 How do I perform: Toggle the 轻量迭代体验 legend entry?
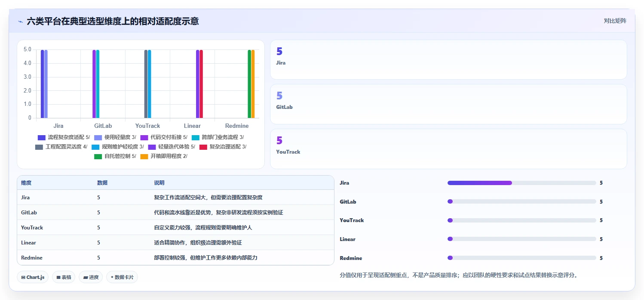[x=171, y=147]
